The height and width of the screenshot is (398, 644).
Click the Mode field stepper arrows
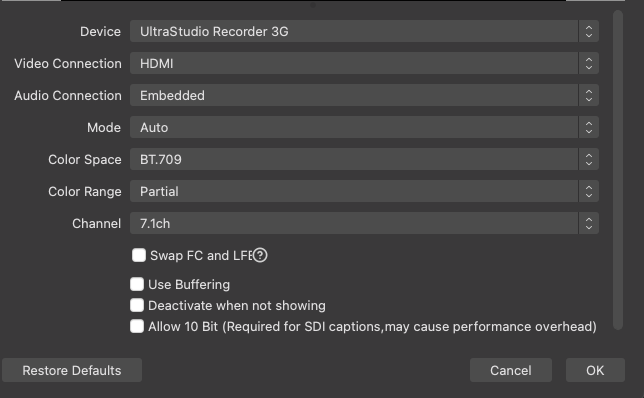coord(589,127)
